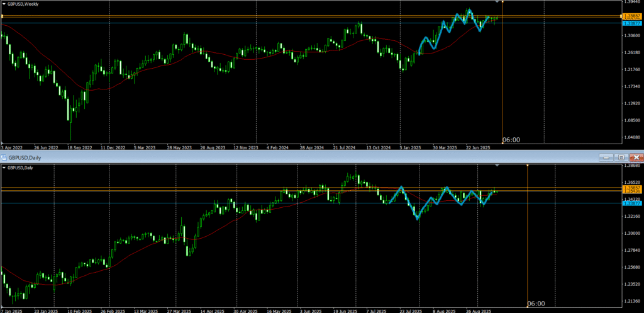Click the 12 Nov 2023 date on Weekly axis
The image size is (644, 313).
click(x=246, y=147)
